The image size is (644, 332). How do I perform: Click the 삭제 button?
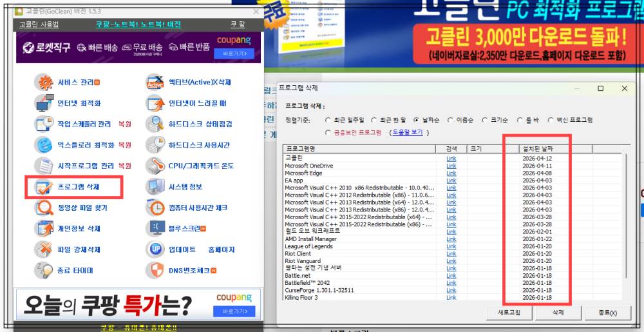coord(558,313)
